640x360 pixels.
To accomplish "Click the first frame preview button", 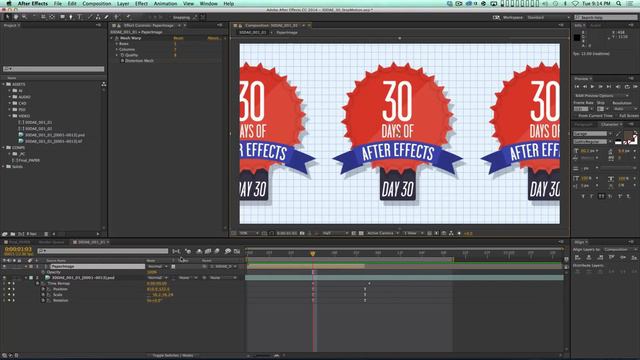I will tap(577, 87).
